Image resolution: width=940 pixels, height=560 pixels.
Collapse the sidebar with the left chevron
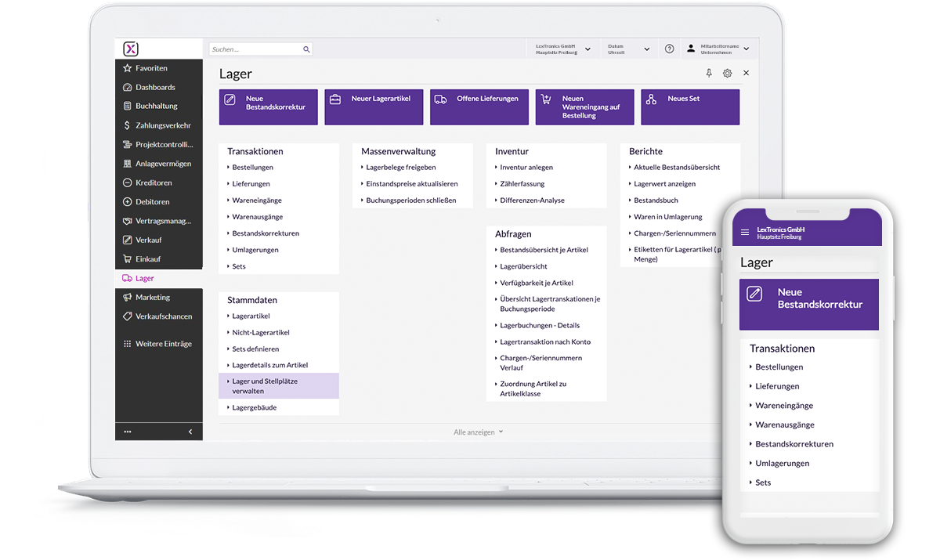click(190, 432)
